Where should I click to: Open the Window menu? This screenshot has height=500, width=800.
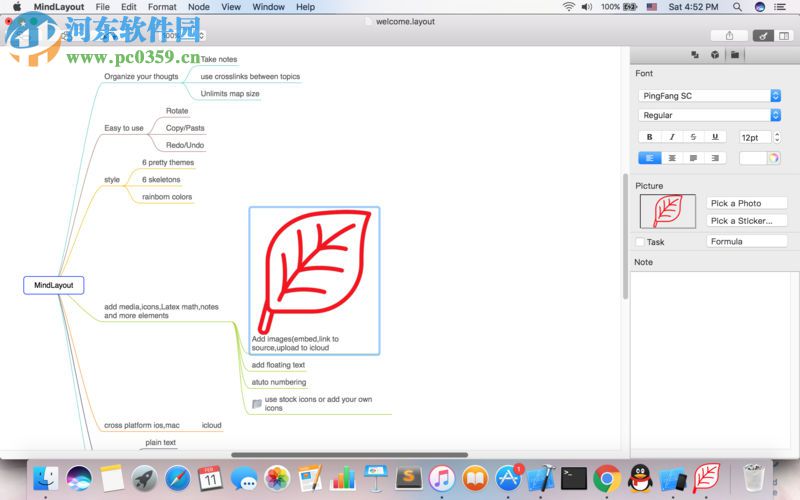click(x=268, y=7)
